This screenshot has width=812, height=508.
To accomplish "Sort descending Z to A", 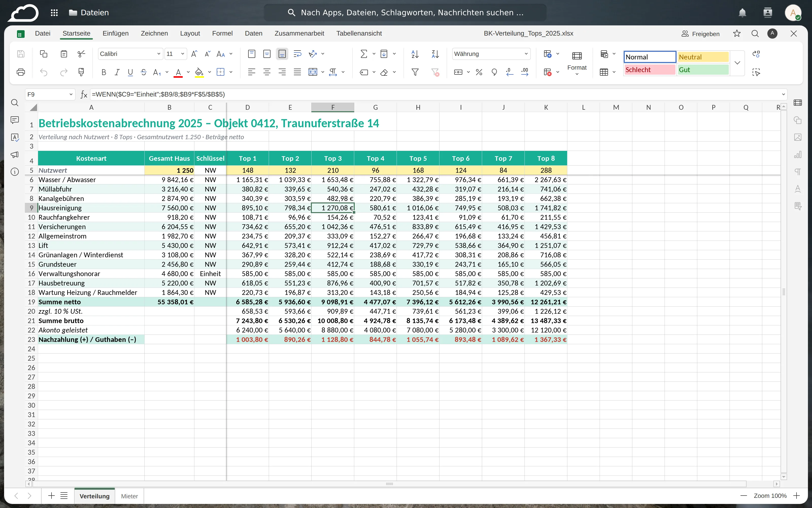I will point(435,54).
